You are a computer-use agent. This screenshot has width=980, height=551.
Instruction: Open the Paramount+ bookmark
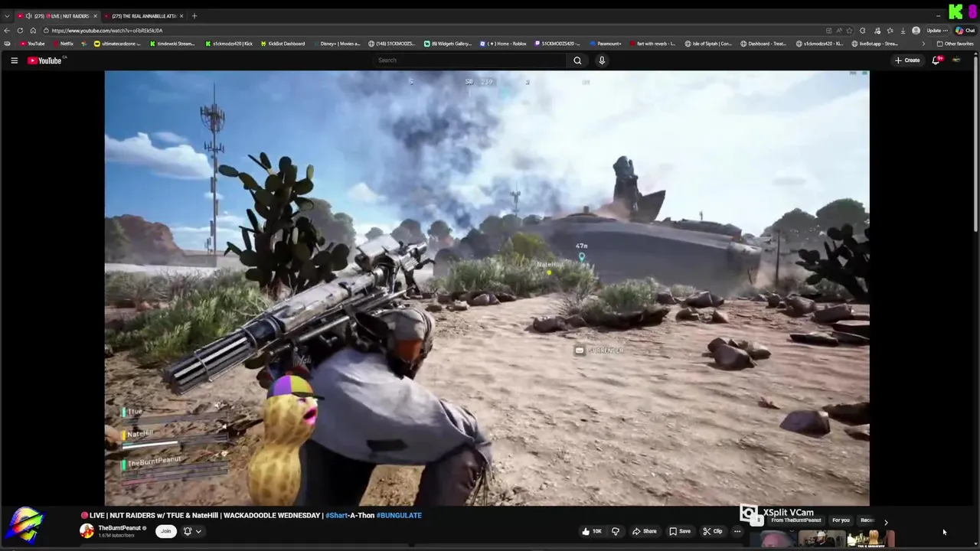pos(606,44)
